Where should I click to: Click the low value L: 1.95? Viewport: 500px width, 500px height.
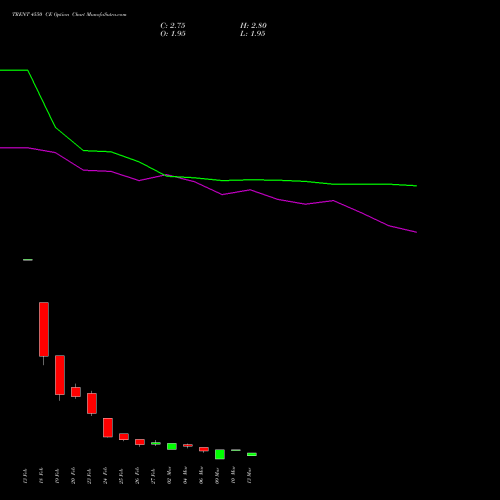point(253,34)
